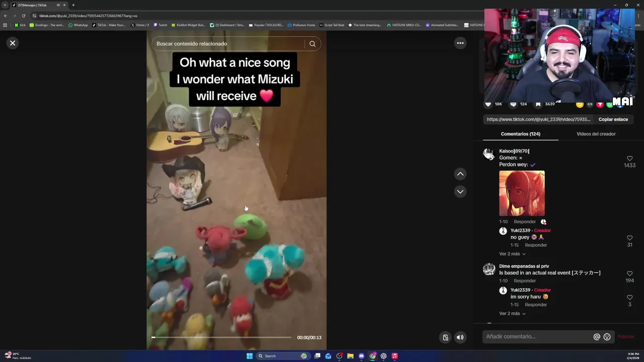Image resolution: width=644 pixels, height=362 pixels.
Task: Reply to Kaisoo's comment via Responder
Action: pyautogui.click(x=524, y=222)
